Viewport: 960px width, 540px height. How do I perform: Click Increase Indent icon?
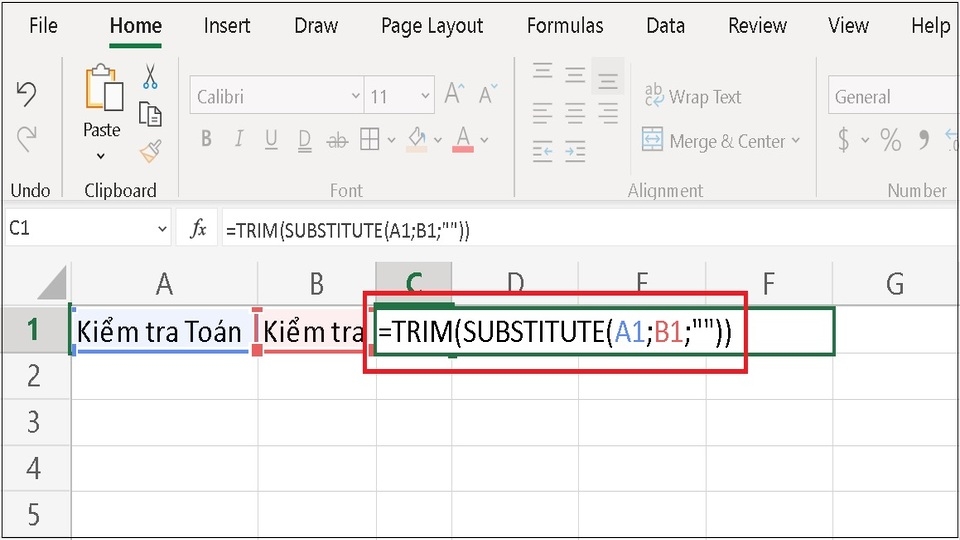575,151
